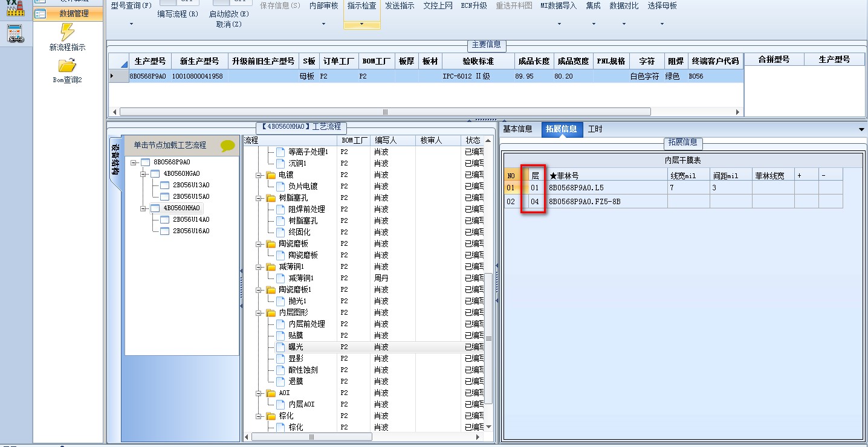The height and width of the screenshot is (447, 868).
Task: Open the 设备结构 vertical tab
Action: [x=115, y=160]
